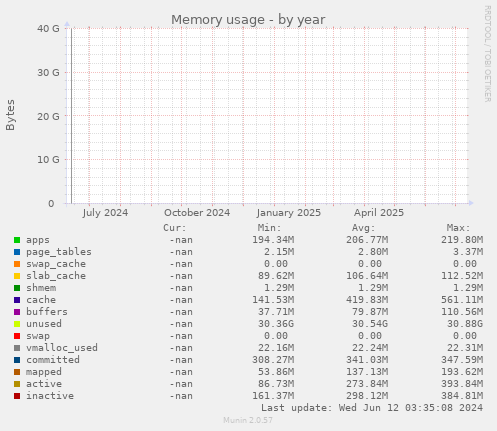Select the 'active' legend label
Image resolution: width=497 pixels, height=431 pixels.
click(x=44, y=384)
